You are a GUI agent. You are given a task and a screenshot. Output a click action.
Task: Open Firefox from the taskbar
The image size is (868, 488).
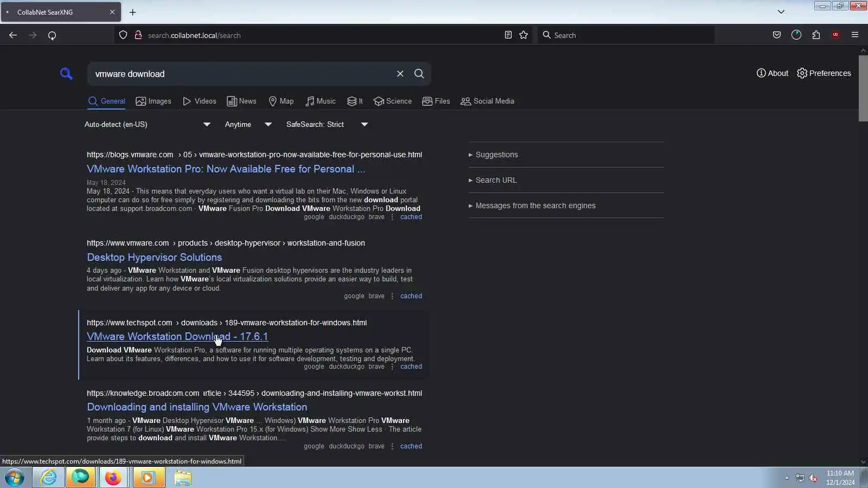[x=113, y=478]
